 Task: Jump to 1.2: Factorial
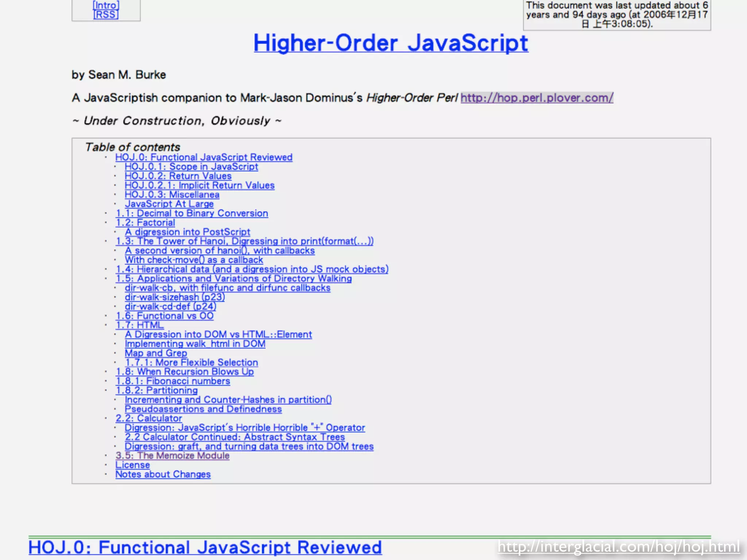[x=145, y=222]
